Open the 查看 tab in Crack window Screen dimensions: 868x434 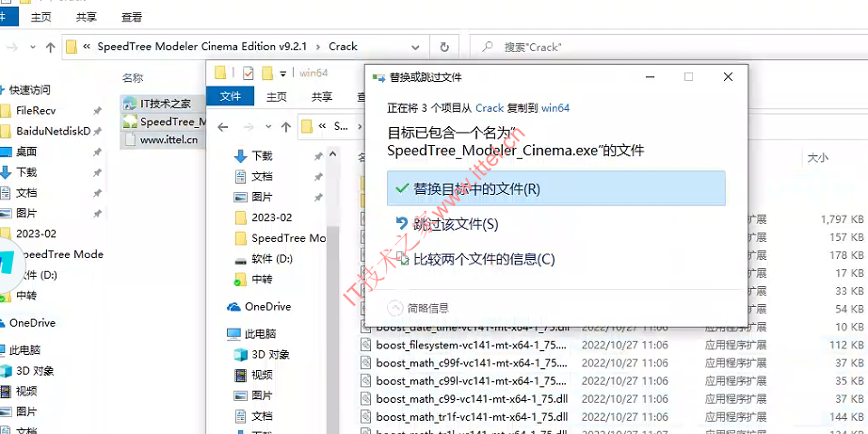(x=132, y=17)
